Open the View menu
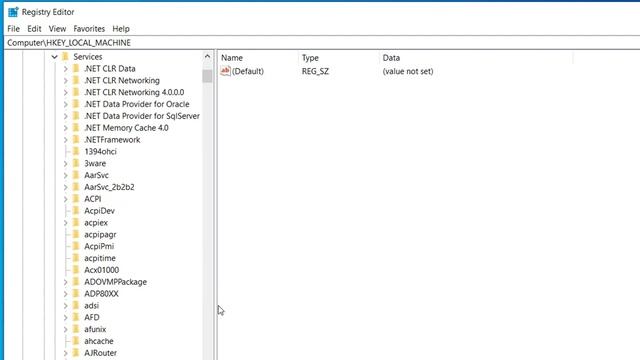Screen dimensions: 640x360 [x=57, y=29]
